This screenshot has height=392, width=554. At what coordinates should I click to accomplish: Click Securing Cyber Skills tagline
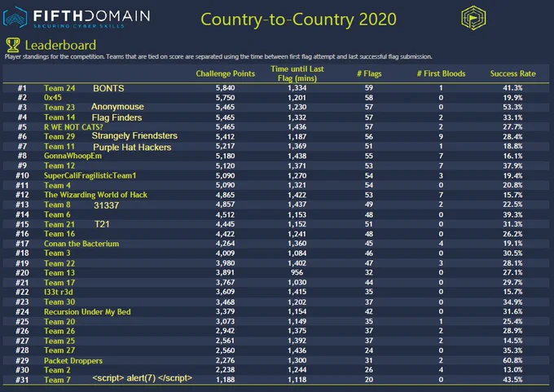(x=78, y=26)
